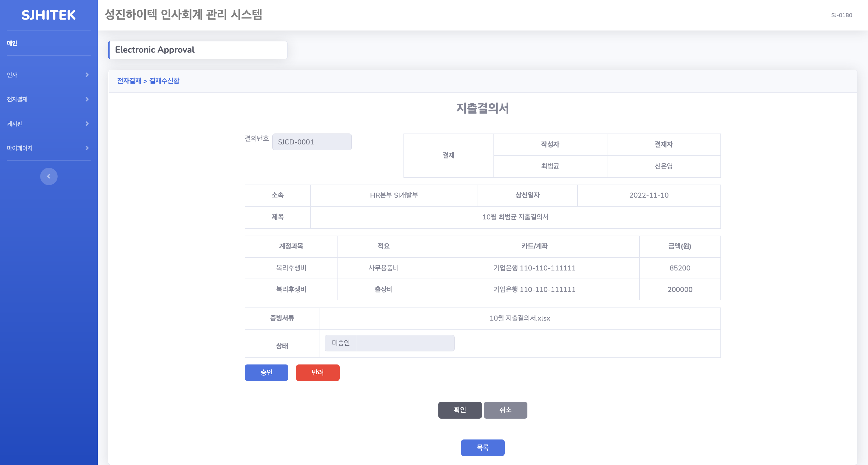Expand the 인사 menu chevron
Viewport: 868px width, 465px height.
pos(87,75)
